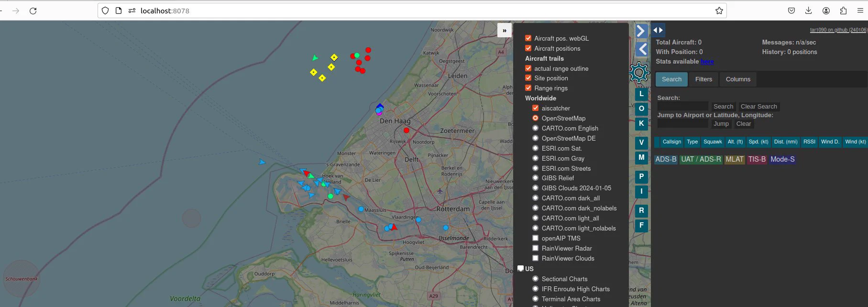Sort the table by Callsign column
868x307 pixels.
671,142
